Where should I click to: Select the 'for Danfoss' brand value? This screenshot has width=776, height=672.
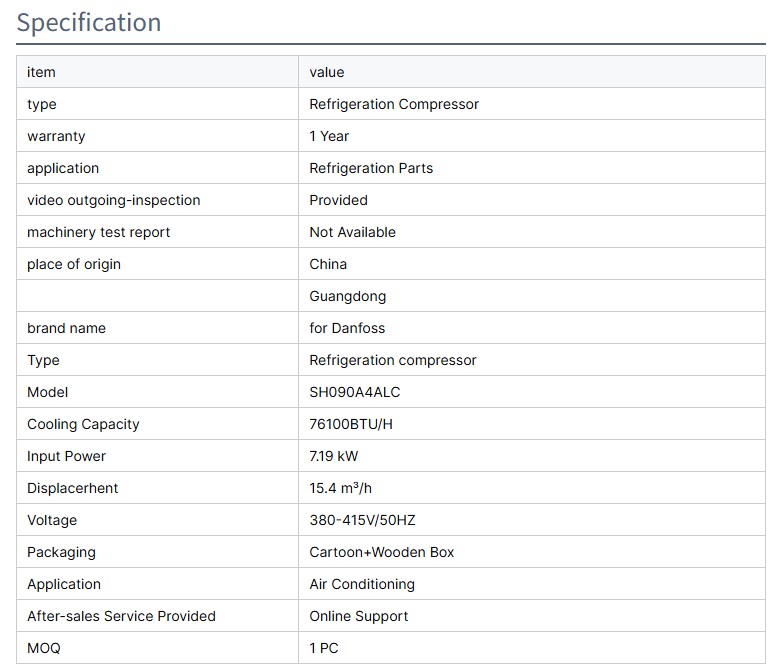[x=346, y=328]
